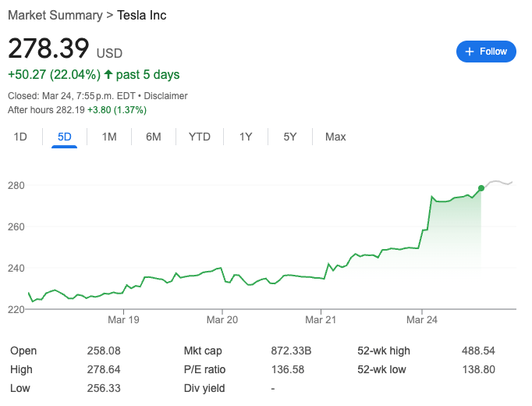Image resolution: width=532 pixels, height=406 pixels.
Task: Switch to the 1D range tab
Action: 20,137
